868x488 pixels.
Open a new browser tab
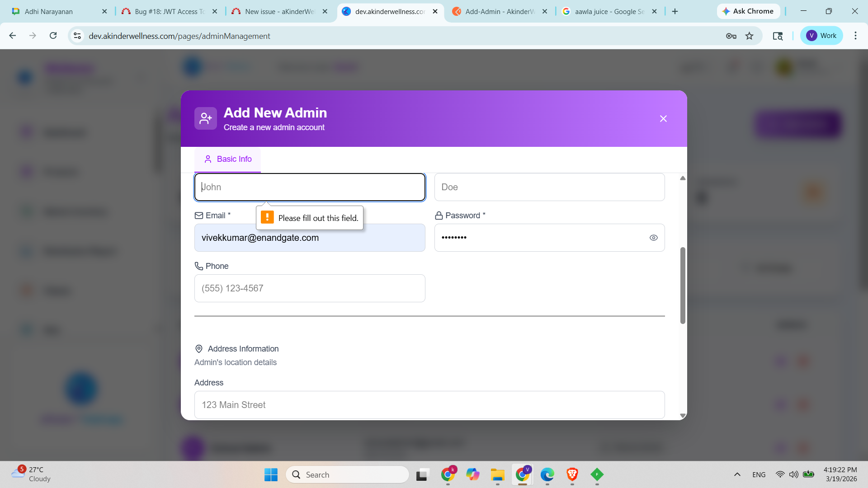[675, 11]
